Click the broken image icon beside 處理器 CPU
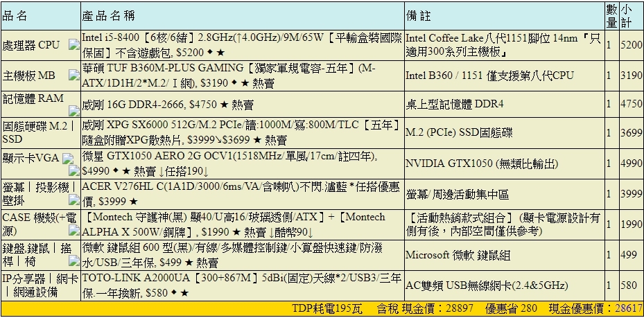Screen dimensions: 644x318 click(74, 45)
